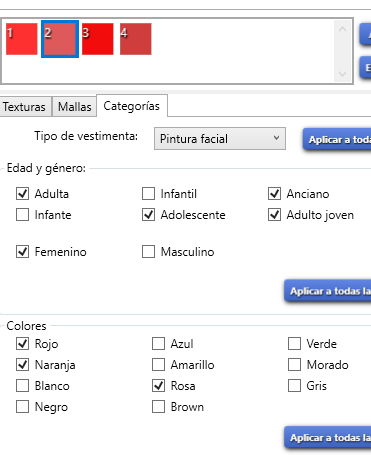Disable the Rojo color checkbox
Screen dimensions: 371x455
[x=22, y=344]
